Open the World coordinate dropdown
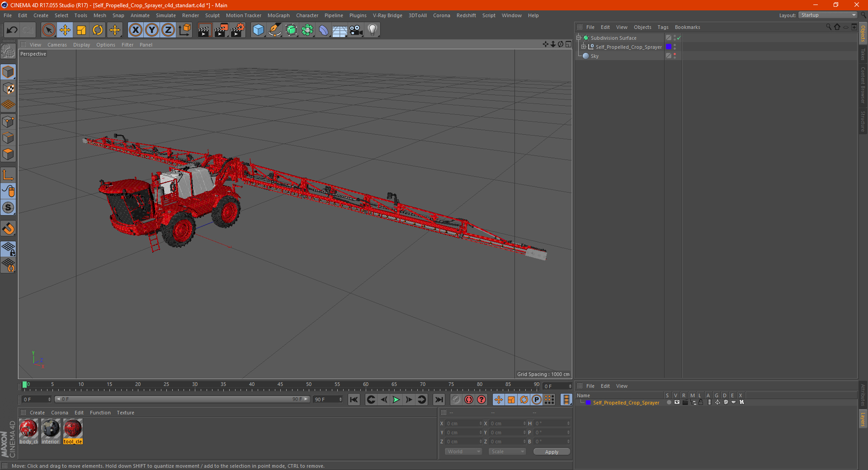 [463, 451]
